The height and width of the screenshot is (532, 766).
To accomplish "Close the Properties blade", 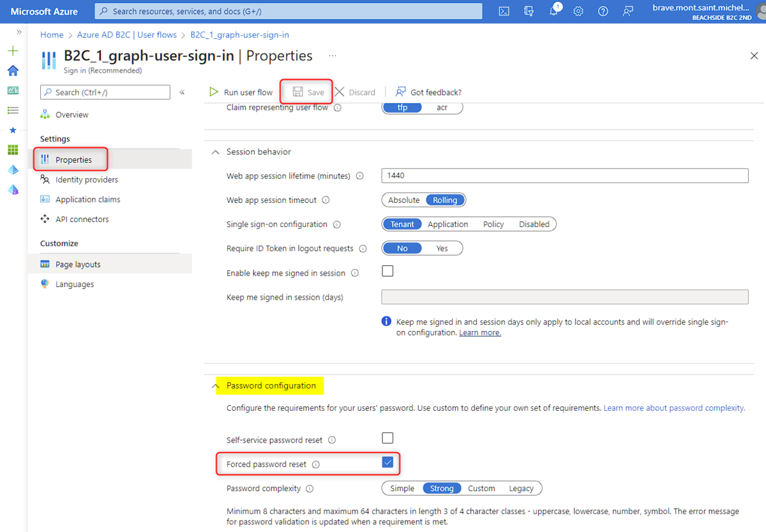I will [754, 56].
